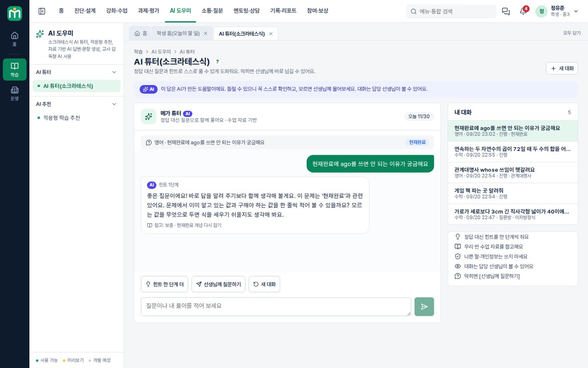This screenshot has width=588, height=368.
Task: Click the help question mark beside title
Action: (217, 61)
